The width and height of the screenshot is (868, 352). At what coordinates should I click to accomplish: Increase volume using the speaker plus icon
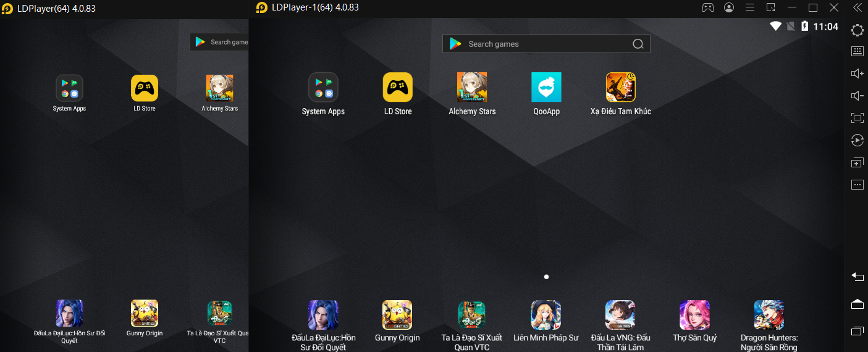click(857, 73)
